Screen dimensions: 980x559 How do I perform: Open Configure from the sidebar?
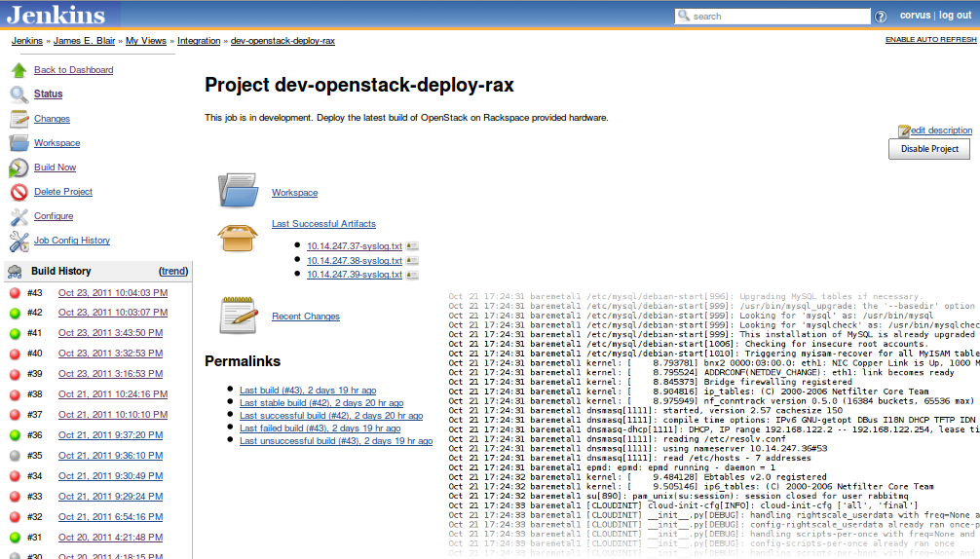pos(54,216)
